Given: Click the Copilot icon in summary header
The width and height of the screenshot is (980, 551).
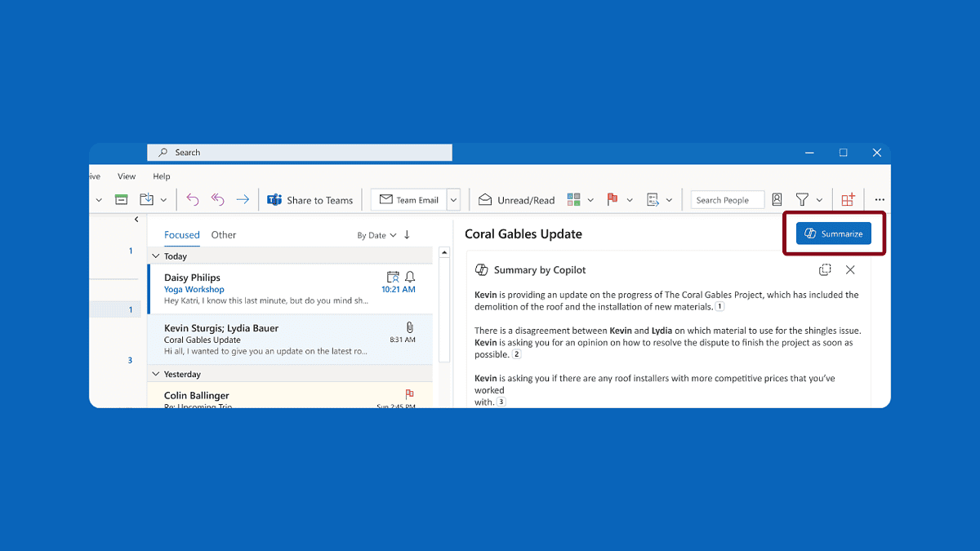Looking at the screenshot, I should point(482,270).
